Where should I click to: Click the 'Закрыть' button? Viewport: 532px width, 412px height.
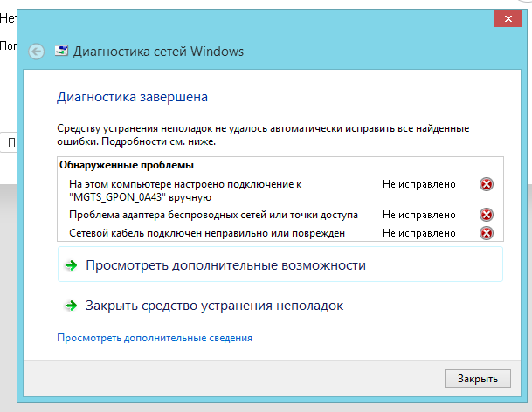pos(477,379)
